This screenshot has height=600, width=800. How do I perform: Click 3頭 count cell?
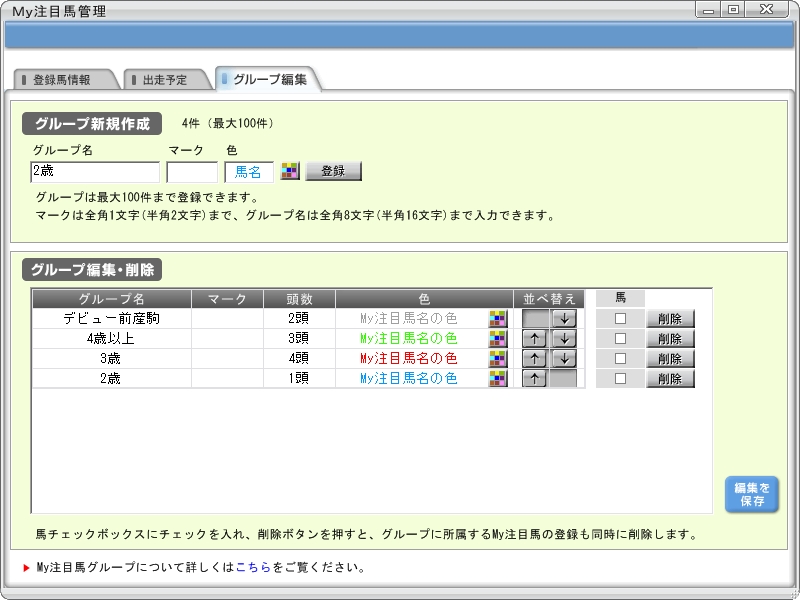299,338
